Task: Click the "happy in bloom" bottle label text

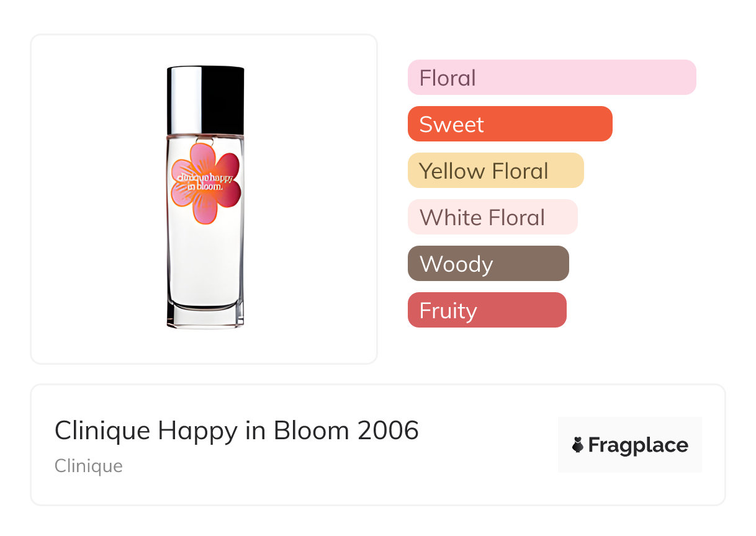Action: 205,180
